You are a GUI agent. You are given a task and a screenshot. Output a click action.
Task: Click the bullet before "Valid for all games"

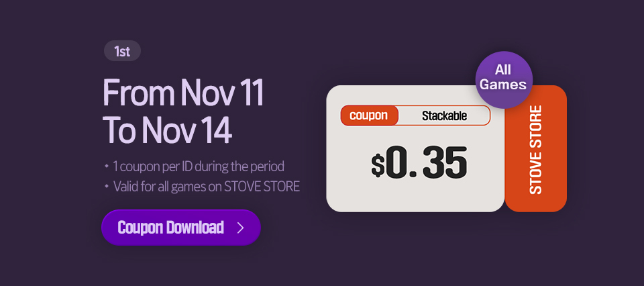(x=106, y=186)
